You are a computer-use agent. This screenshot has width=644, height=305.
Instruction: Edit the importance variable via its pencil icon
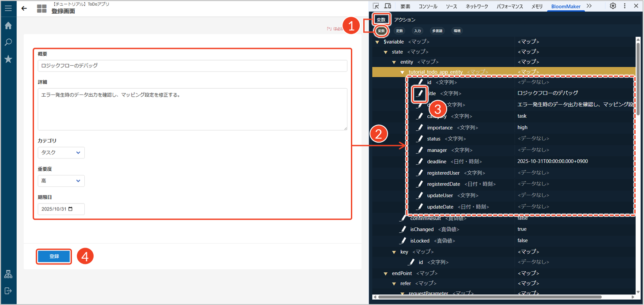tap(420, 128)
